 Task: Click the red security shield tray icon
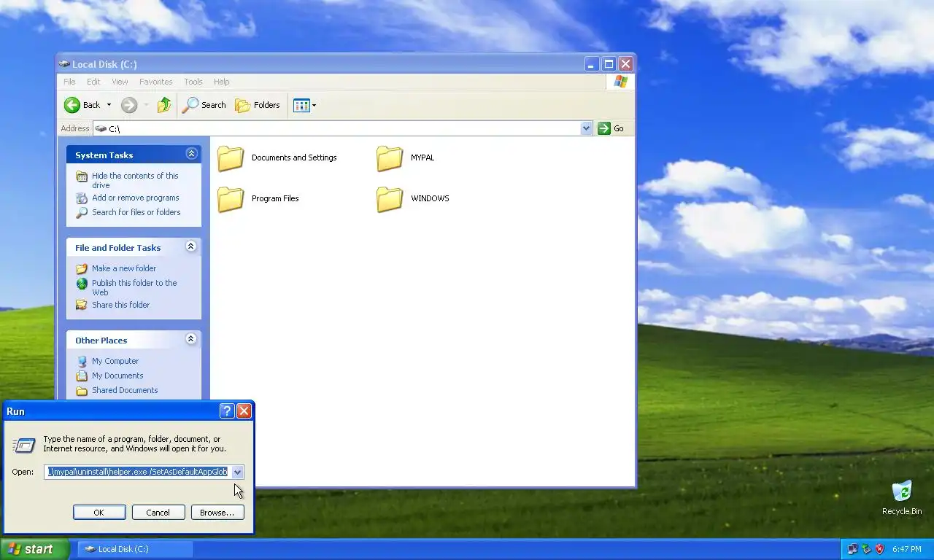[x=880, y=549]
